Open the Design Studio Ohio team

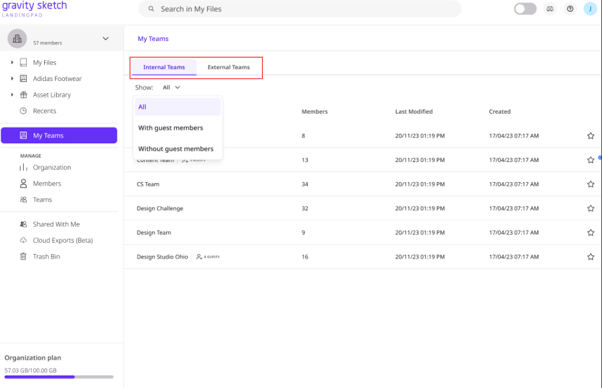click(x=162, y=256)
